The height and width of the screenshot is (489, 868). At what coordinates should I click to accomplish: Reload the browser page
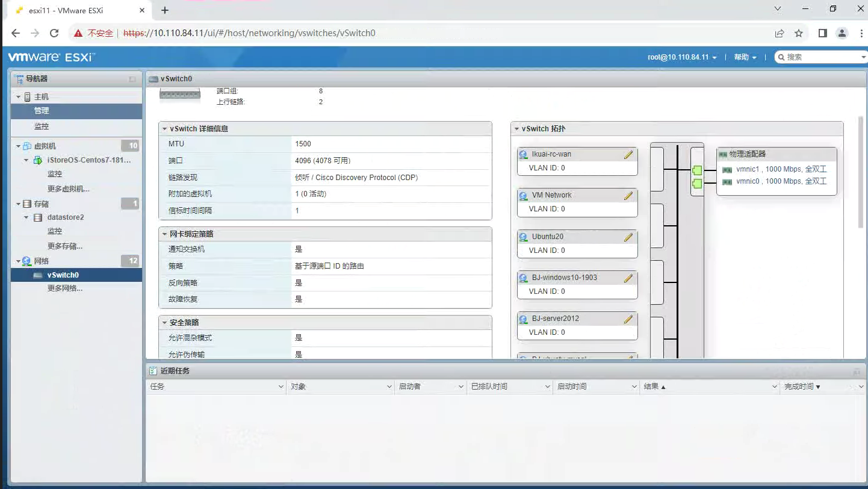point(54,33)
